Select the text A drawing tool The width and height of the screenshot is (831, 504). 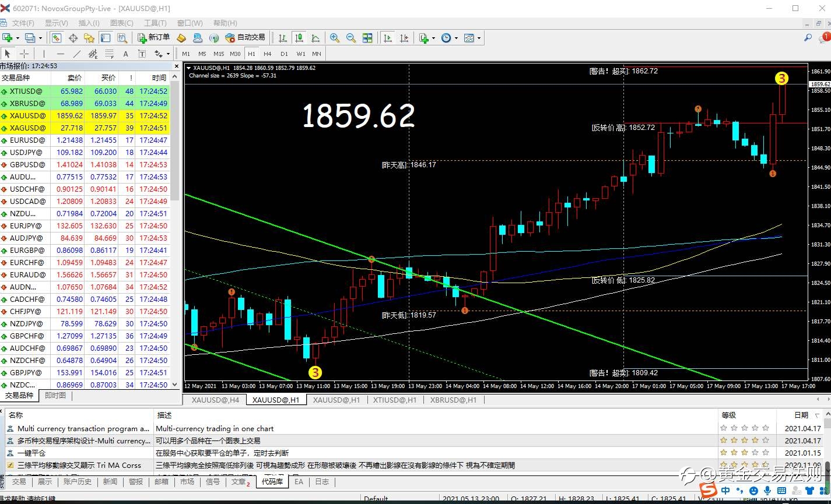coord(125,54)
